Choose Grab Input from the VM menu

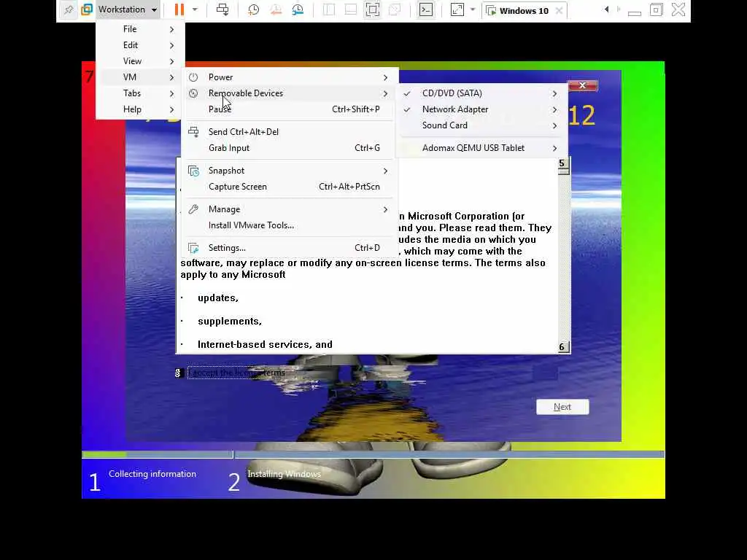point(288,148)
